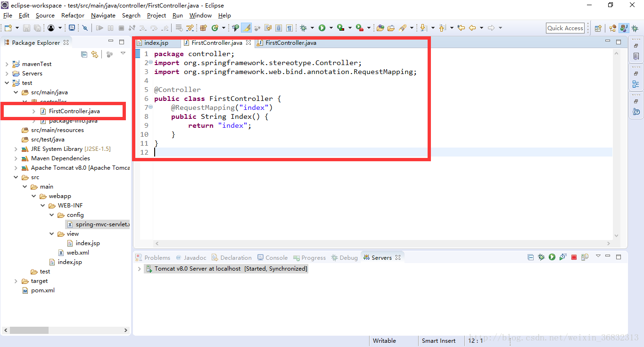Expand JRE System Library node
Viewport: 644px width, 347px height.
16,149
